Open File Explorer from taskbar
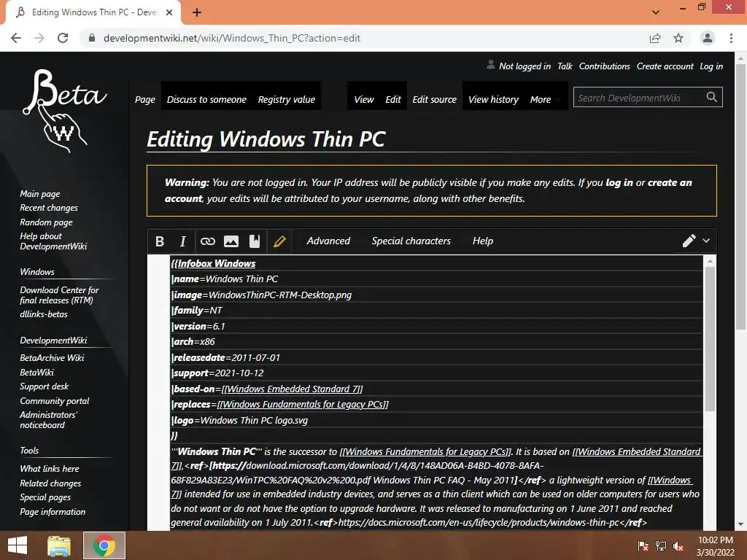This screenshot has height=560, width=747. click(x=59, y=545)
